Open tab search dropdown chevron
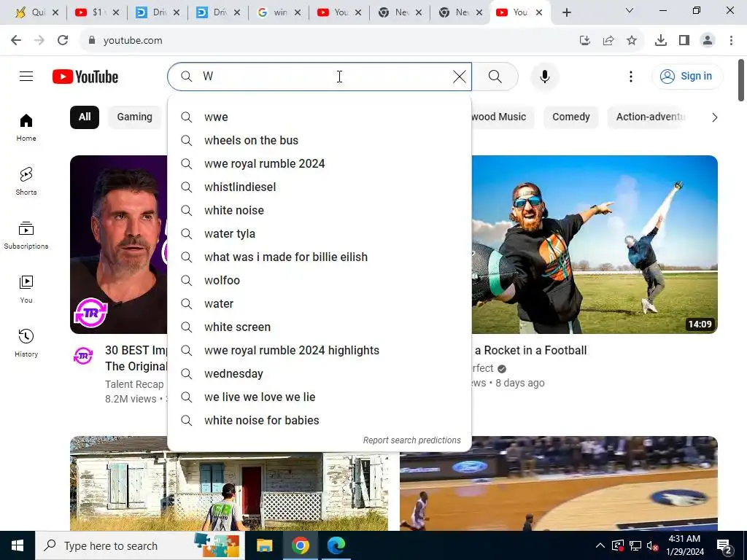 pyautogui.click(x=630, y=10)
